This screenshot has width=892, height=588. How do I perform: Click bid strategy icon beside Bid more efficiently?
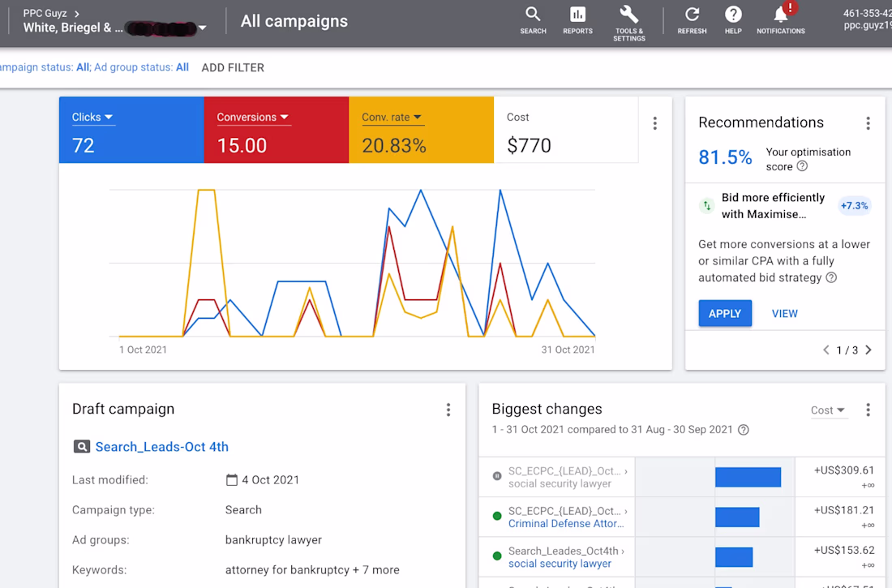point(706,205)
